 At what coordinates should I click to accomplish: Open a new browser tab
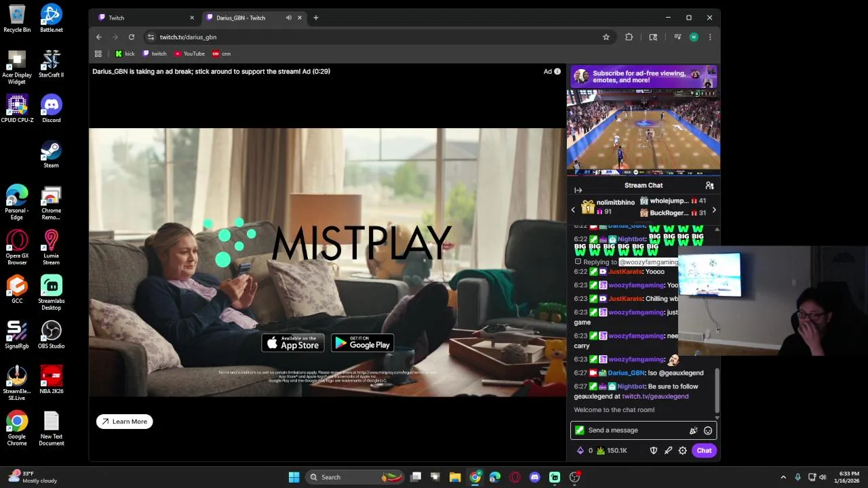315,18
